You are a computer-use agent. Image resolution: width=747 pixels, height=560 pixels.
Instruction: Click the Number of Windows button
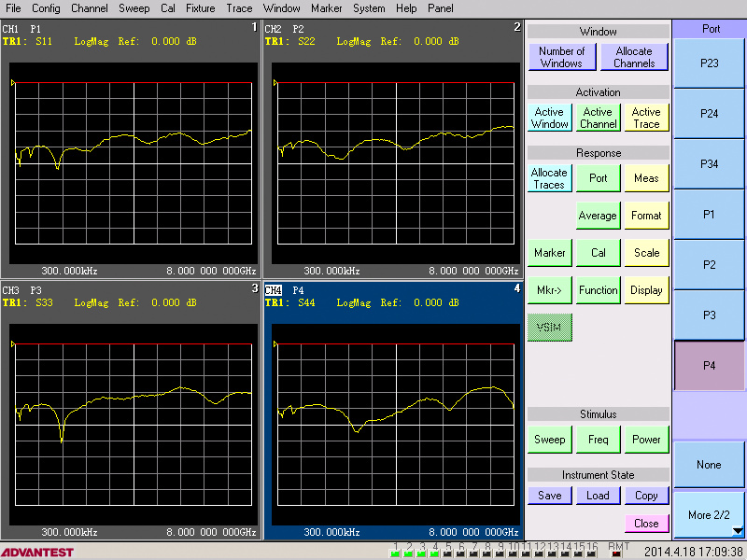coord(561,57)
